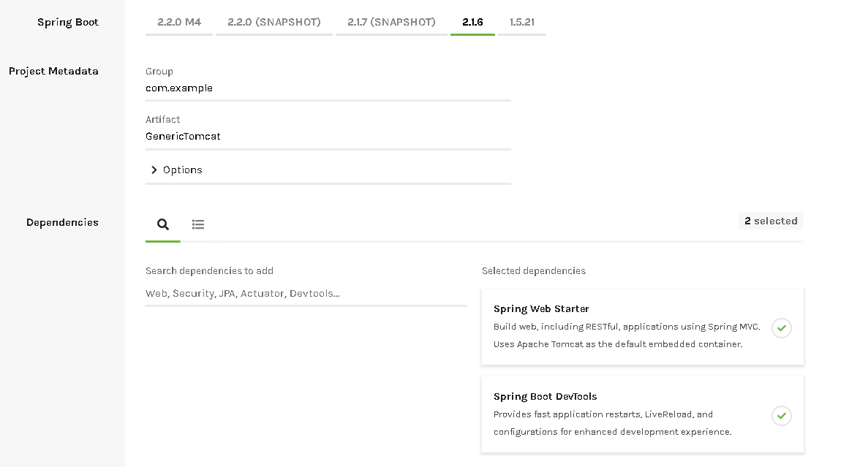Click the Artifact field with GenericTomcat
This screenshot has height=467, width=868.
coord(328,137)
